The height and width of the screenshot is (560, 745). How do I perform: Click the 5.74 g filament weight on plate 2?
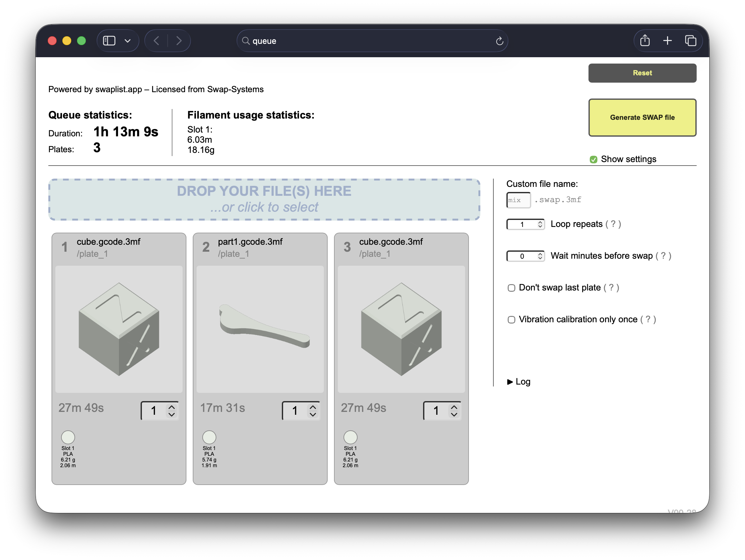point(209,460)
